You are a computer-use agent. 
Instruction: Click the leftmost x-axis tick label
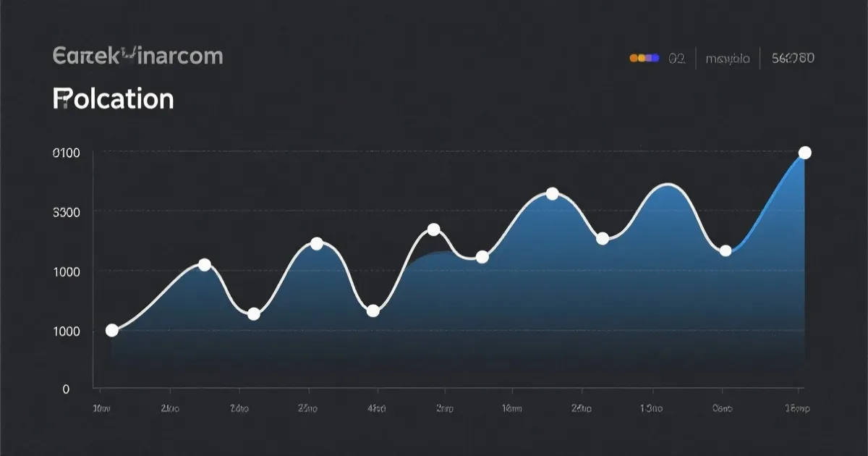coord(102,409)
